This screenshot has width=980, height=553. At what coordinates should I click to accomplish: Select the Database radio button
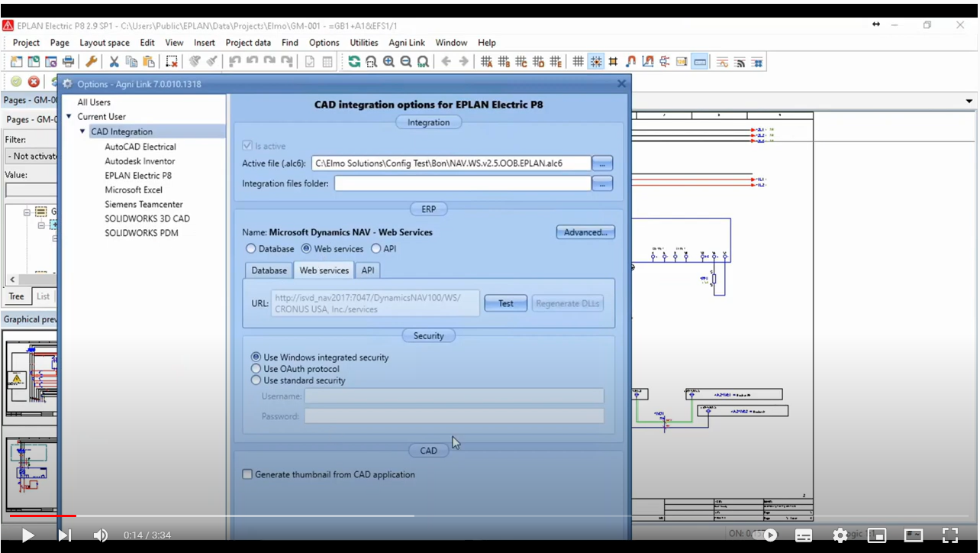pos(251,249)
